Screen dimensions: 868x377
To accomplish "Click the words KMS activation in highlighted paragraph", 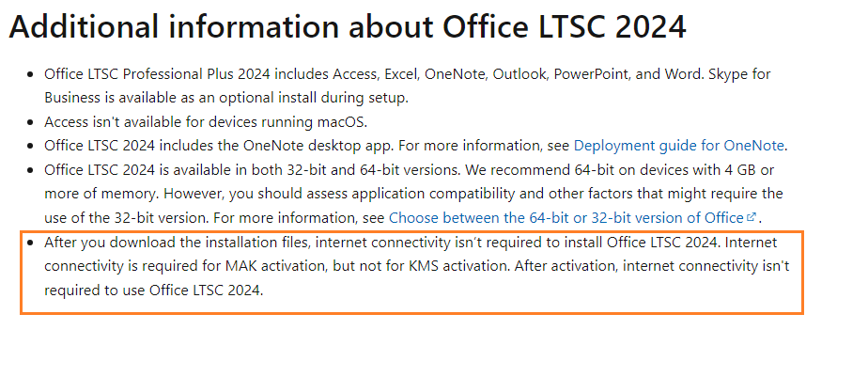I will click(458, 266).
